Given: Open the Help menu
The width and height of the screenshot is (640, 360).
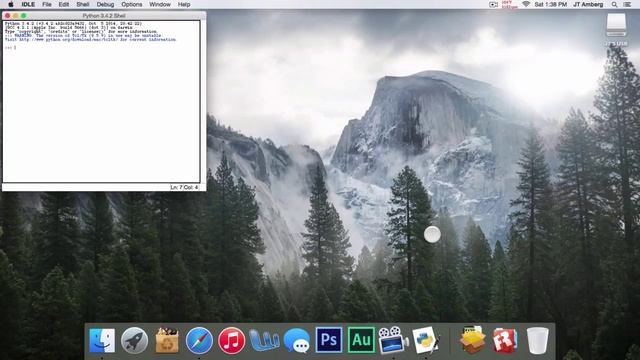Looking at the screenshot, I should 184,4.
